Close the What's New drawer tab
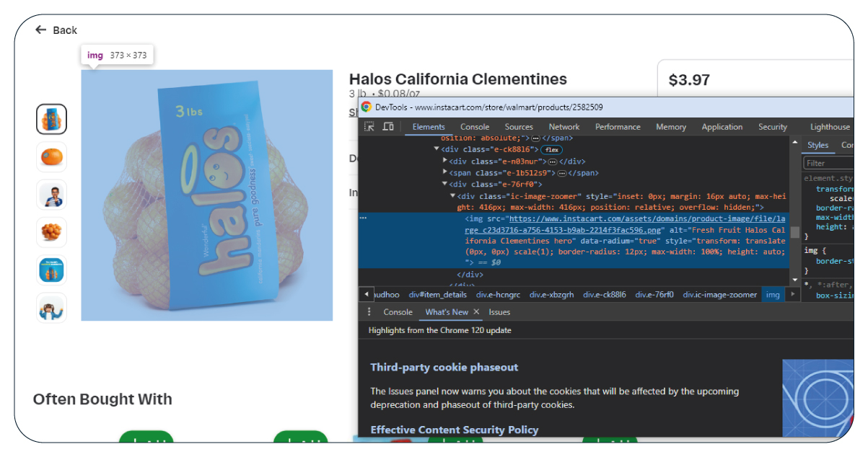Image resolution: width=868 pixels, height=457 pixels. [x=476, y=312]
